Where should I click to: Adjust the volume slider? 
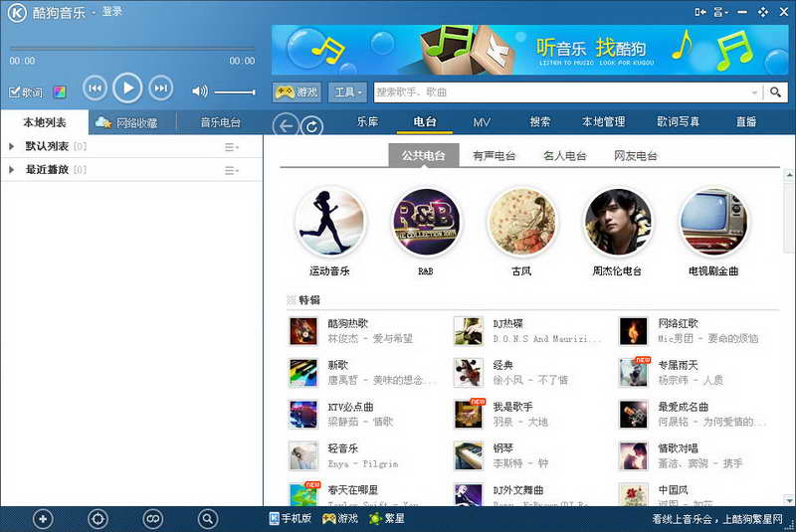(234, 91)
